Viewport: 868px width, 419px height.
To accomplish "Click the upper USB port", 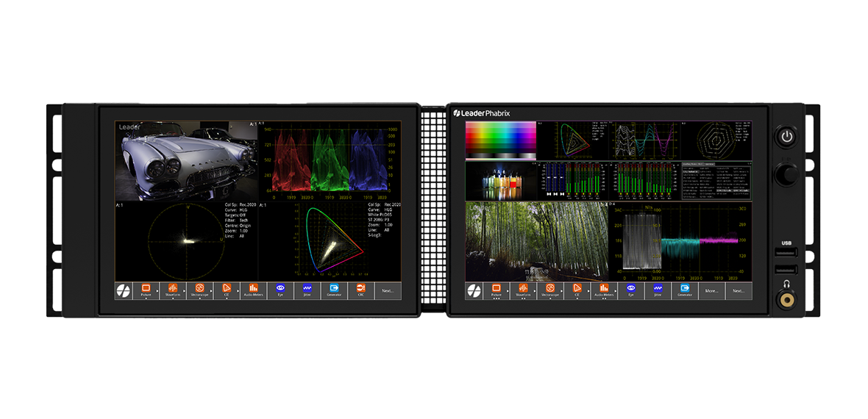I will click(786, 253).
